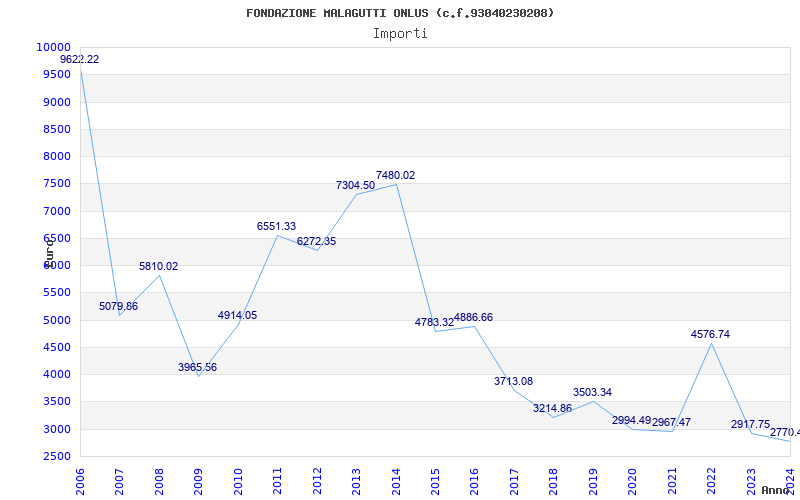Image resolution: width=800 pixels, height=500 pixels.
Task: Click x-axis year 2019
Action: [593, 482]
